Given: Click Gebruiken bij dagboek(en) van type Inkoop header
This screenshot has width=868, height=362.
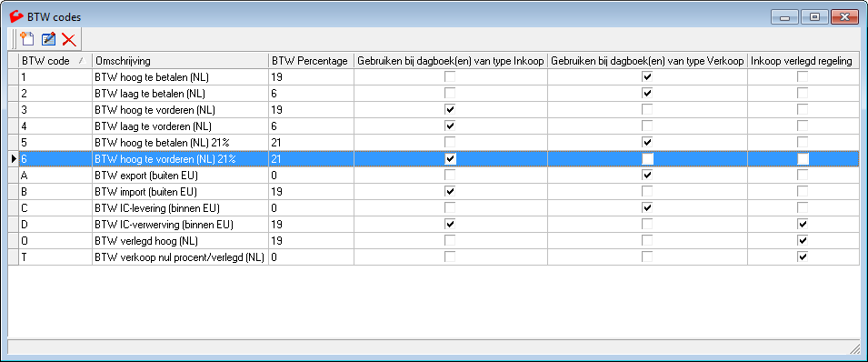Looking at the screenshot, I should (x=450, y=61).
